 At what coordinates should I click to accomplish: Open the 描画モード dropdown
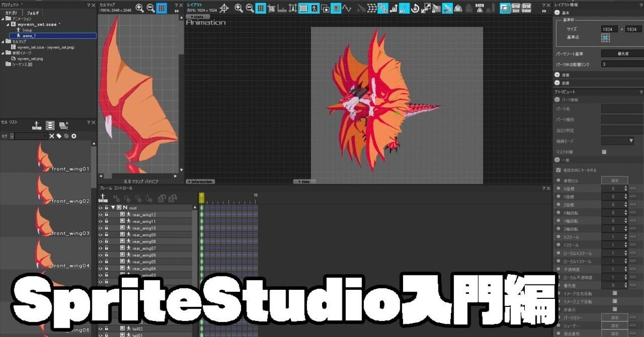coord(618,141)
